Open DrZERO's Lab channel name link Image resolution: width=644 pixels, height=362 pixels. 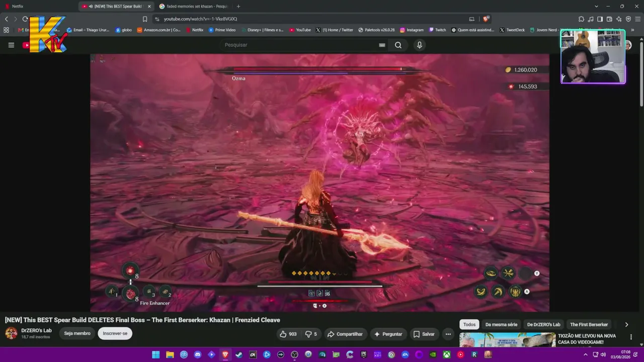point(36,330)
